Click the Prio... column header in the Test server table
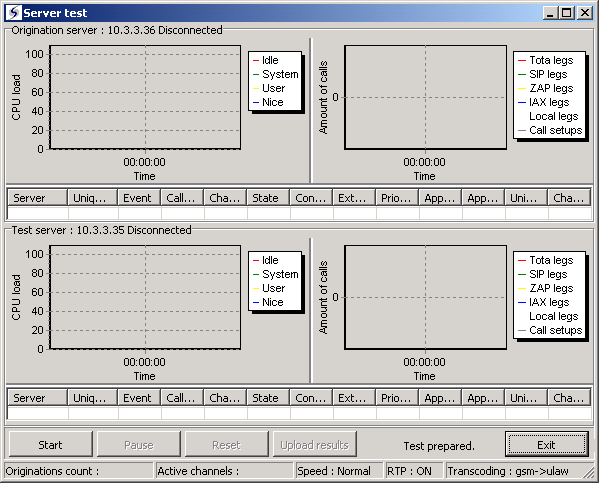599x483 pixels. pyautogui.click(x=397, y=398)
